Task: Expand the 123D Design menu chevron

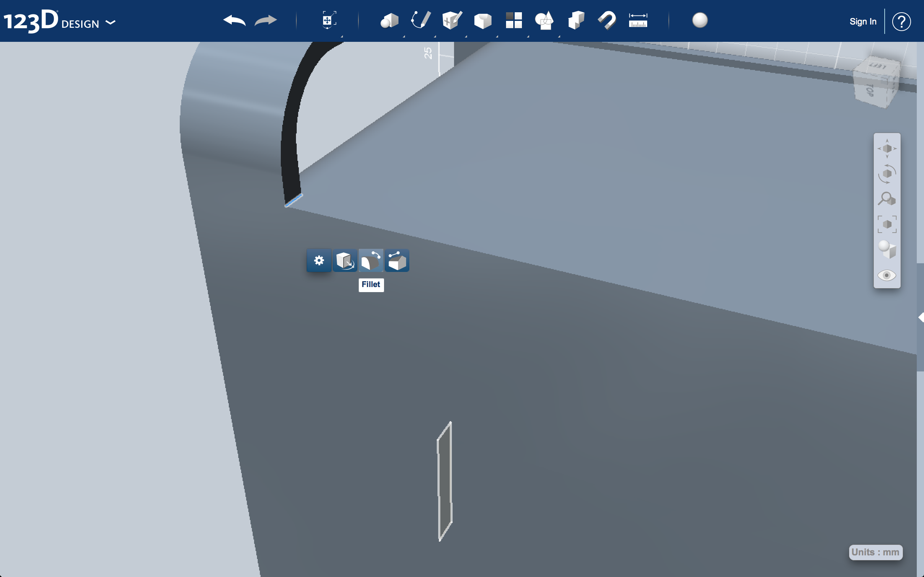Action: 111,23
